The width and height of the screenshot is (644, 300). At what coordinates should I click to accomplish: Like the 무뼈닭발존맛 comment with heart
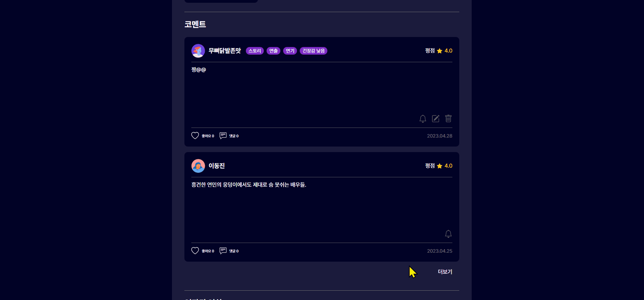coord(195,135)
